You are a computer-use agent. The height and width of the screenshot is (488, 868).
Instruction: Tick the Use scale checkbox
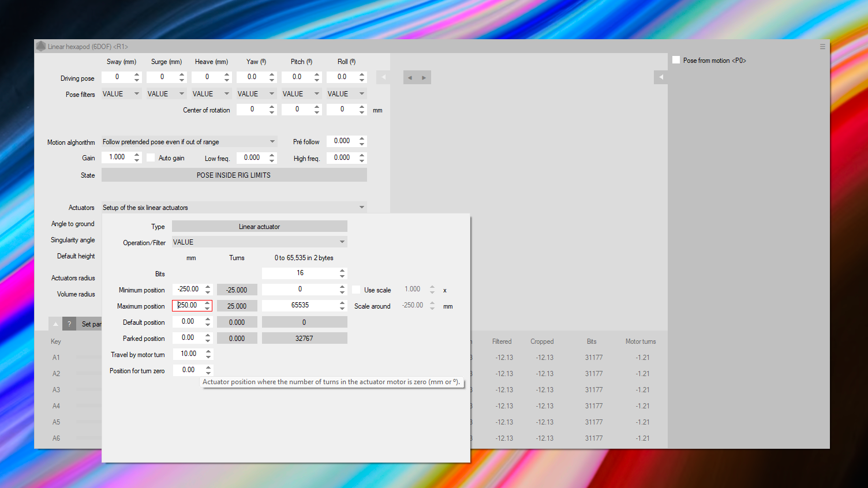[x=356, y=290]
